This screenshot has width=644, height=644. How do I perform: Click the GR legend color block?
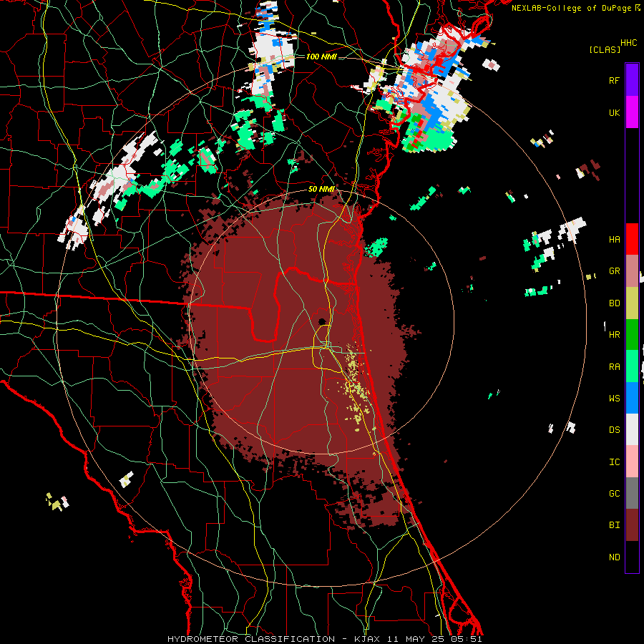632,271
